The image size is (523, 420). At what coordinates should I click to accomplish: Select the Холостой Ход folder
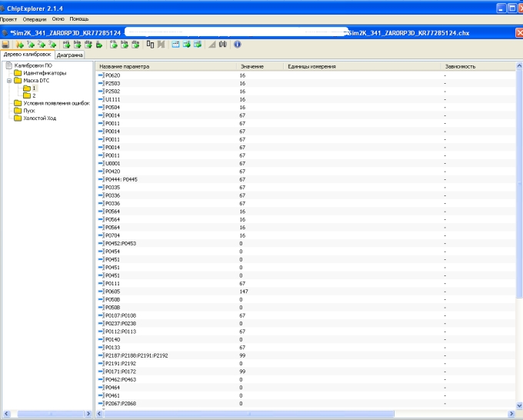(x=39, y=118)
